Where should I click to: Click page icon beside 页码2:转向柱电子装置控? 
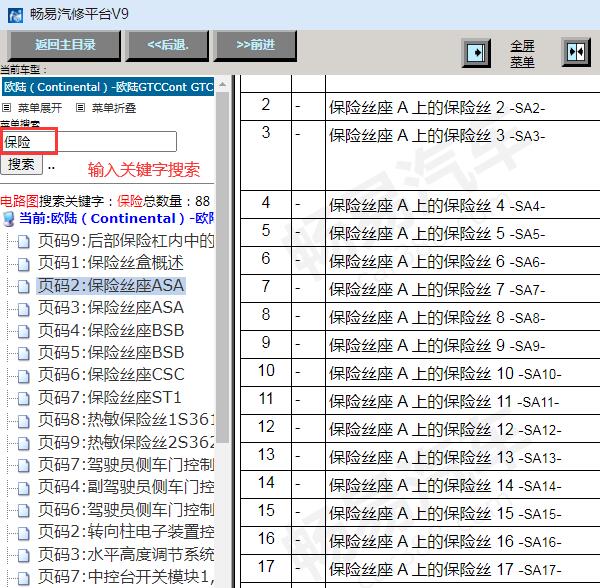[24, 533]
